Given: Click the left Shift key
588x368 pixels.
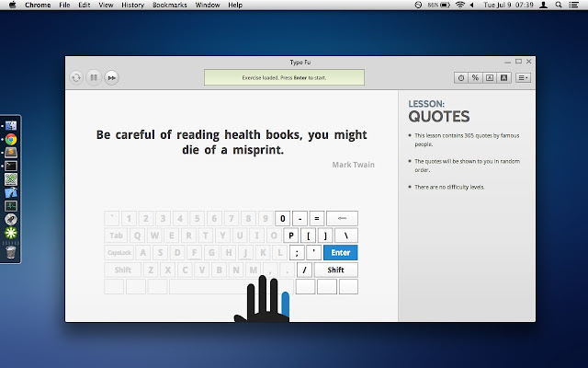Looking at the screenshot, I should 122,270.
